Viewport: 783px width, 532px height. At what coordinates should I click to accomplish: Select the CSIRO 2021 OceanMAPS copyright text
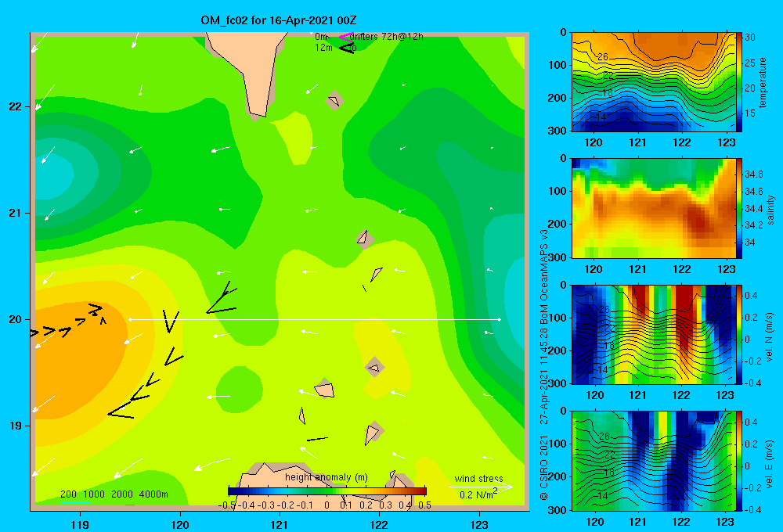[x=544, y=365]
